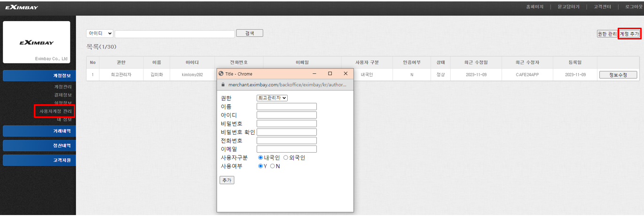This screenshot has height=216, width=644.
Task: Click the 인증여부 column header
Action: pos(412,62)
